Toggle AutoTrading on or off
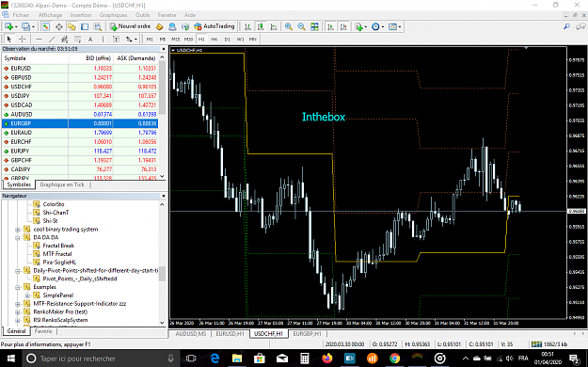 (215, 26)
